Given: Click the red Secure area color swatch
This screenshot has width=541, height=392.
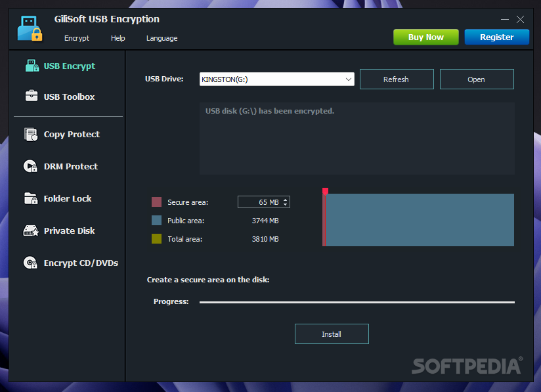Looking at the screenshot, I should click(x=157, y=202).
